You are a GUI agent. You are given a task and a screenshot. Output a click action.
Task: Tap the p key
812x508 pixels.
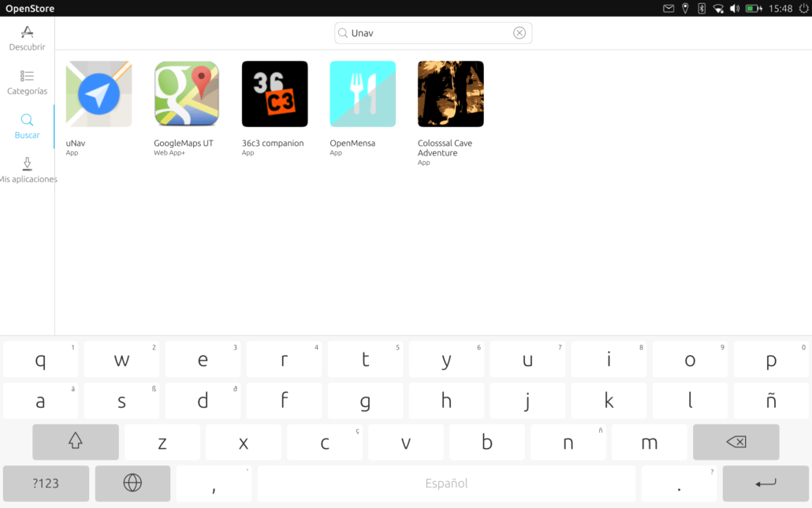[x=771, y=359]
